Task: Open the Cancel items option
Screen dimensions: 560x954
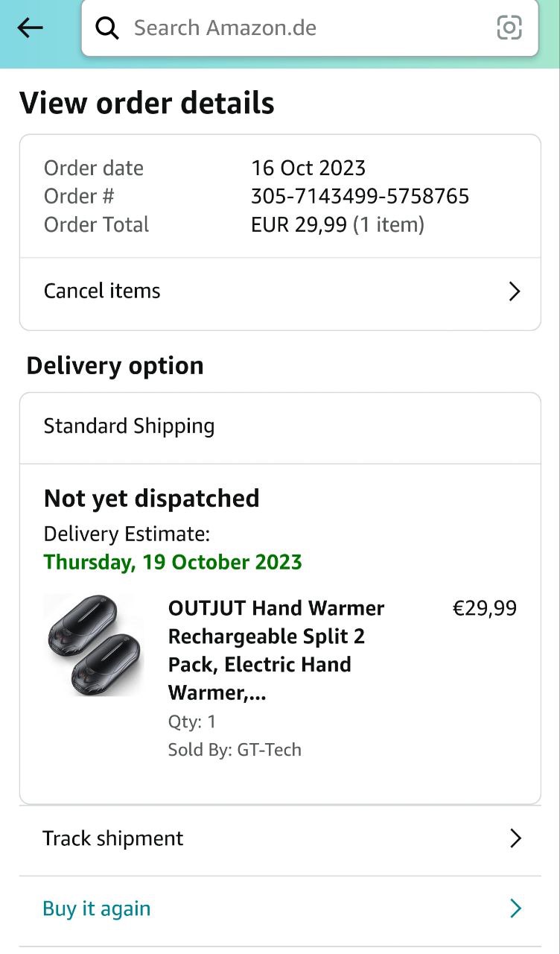Action: (102, 291)
